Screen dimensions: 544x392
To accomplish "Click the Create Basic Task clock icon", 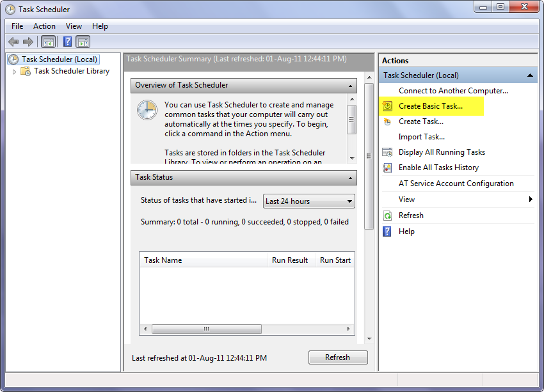I will coord(388,106).
